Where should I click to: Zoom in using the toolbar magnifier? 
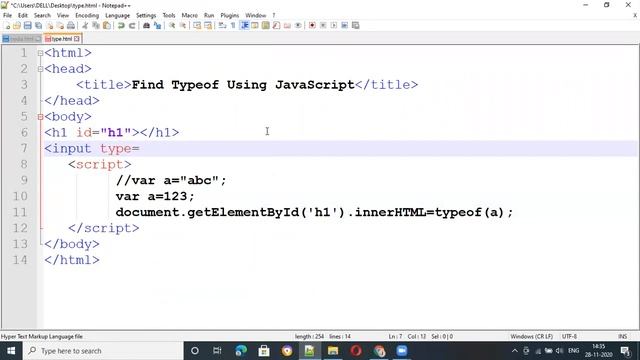click(x=172, y=26)
